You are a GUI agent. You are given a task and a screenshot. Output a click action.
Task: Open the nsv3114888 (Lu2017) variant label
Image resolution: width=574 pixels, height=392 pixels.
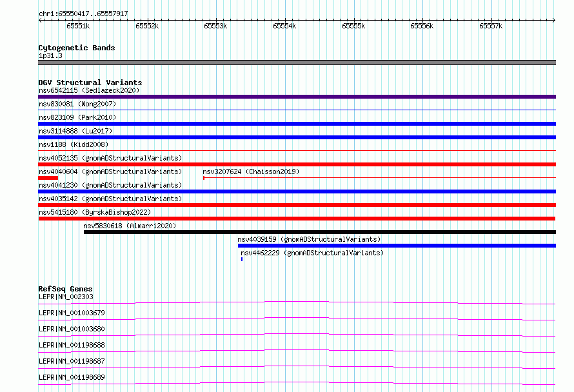click(75, 131)
